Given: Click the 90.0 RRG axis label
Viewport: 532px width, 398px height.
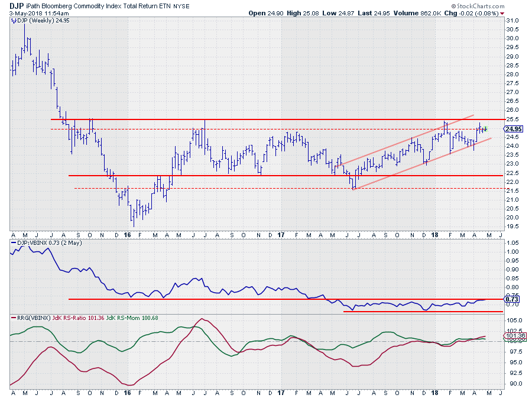Looking at the screenshot, I should [514, 384].
